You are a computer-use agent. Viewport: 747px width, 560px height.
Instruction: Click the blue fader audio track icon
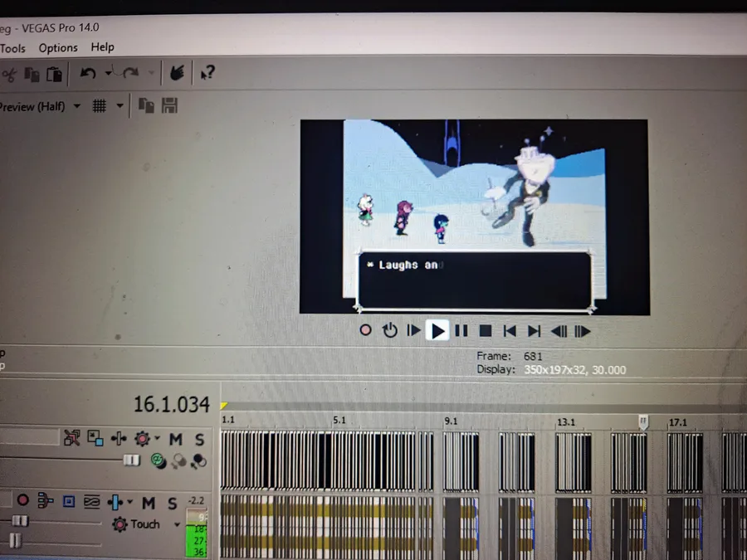coord(115,502)
